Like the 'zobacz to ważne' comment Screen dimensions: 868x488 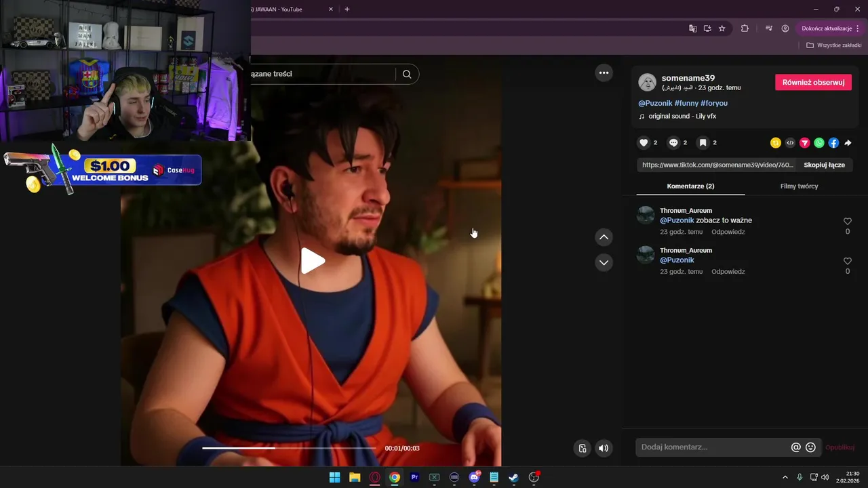(847, 222)
